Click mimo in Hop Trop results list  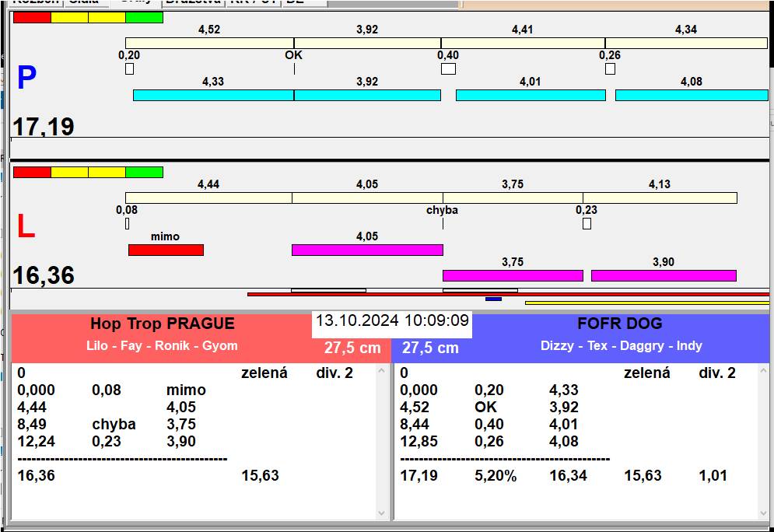[x=186, y=390]
